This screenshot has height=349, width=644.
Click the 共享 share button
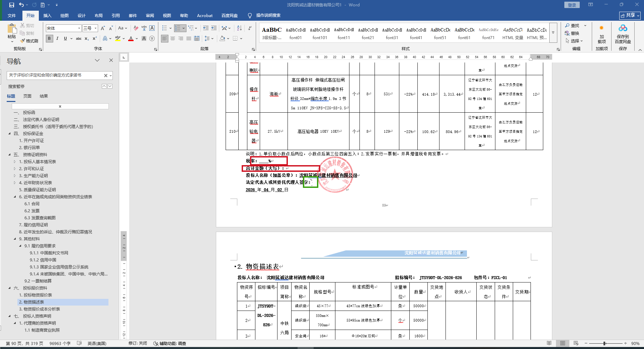pos(630,15)
